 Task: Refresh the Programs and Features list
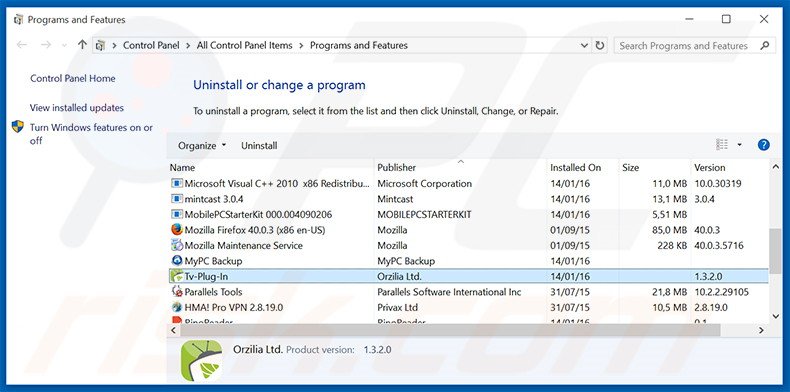click(600, 45)
